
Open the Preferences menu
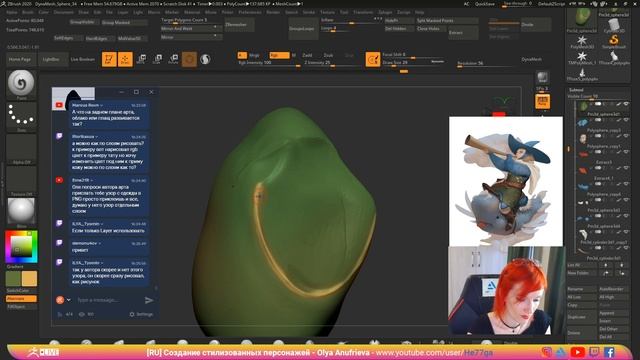click(x=250, y=12)
